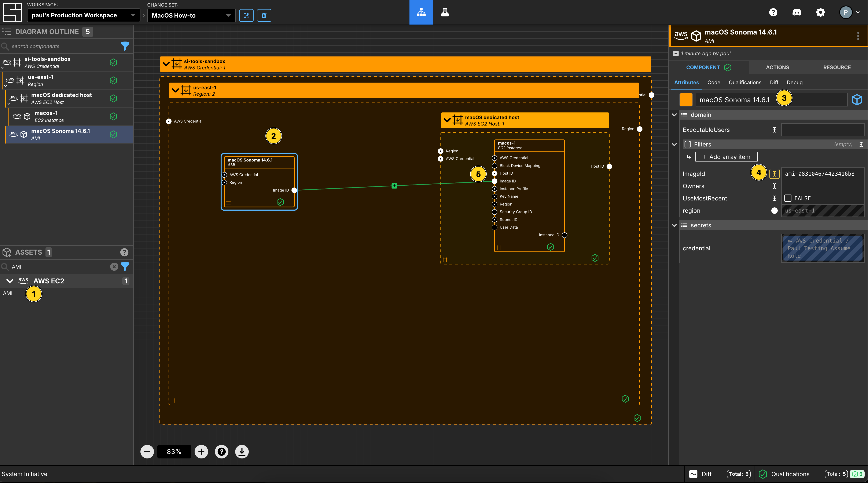Open the help question mark in top bar
The height and width of the screenshot is (483, 868).
(x=773, y=12)
